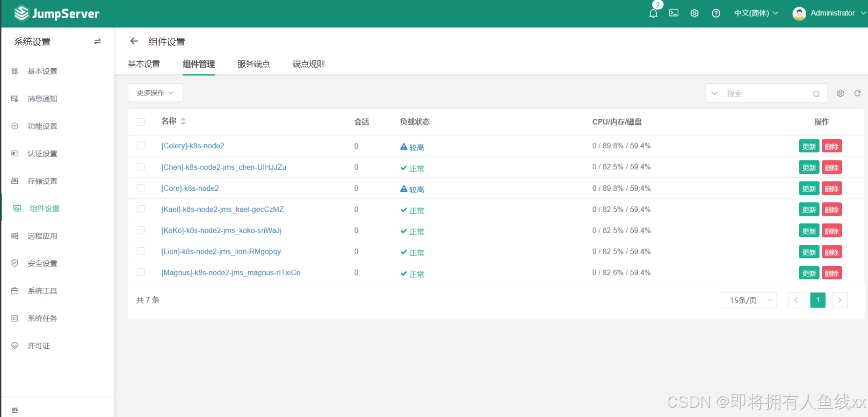This screenshot has width=868, height=417.
Task: Open the [Lion]-k8s-node2-jms_lion-RMgopqy link
Action: coord(221,252)
